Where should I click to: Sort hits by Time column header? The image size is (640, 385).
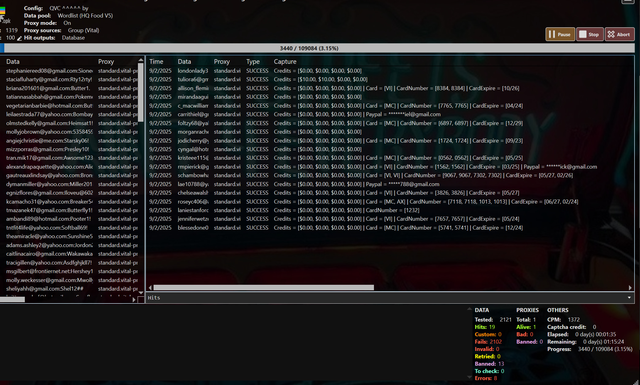[x=156, y=62]
